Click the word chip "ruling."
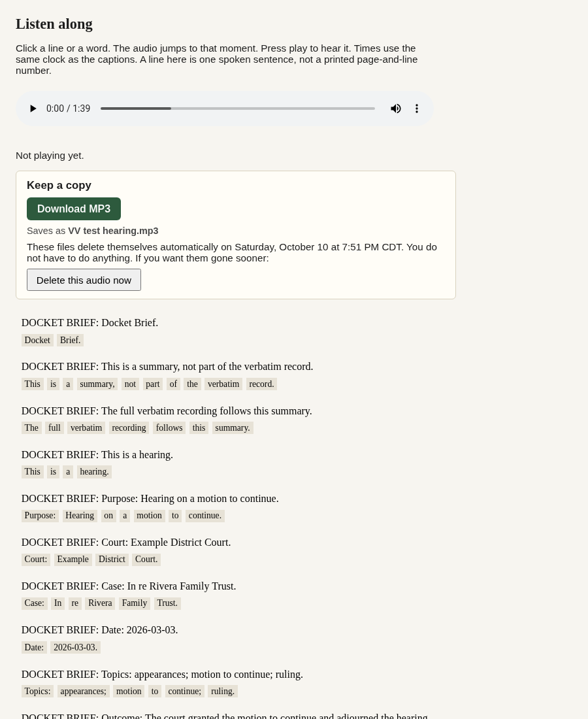Image resolution: width=588 pixels, height=719 pixels. click(223, 692)
